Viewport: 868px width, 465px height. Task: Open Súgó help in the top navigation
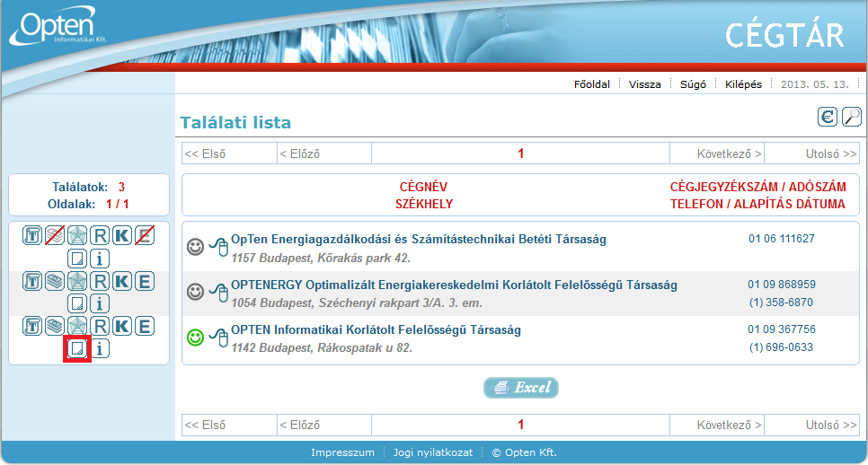click(693, 84)
